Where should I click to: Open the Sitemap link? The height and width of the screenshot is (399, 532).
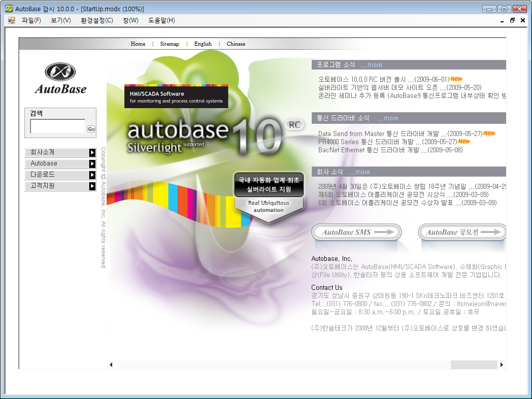(x=170, y=44)
